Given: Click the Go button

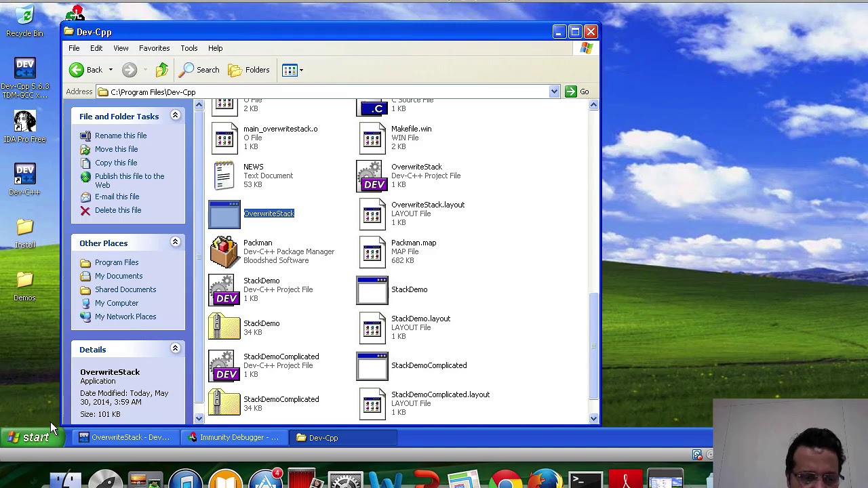Looking at the screenshot, I should (x=577, y=91).
